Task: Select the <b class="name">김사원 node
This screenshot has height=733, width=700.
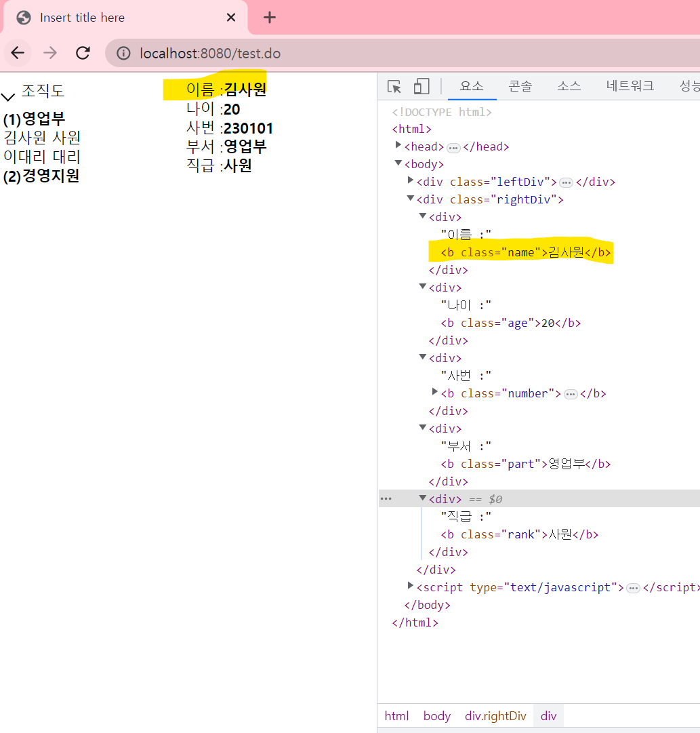Action: pos(526,252)
